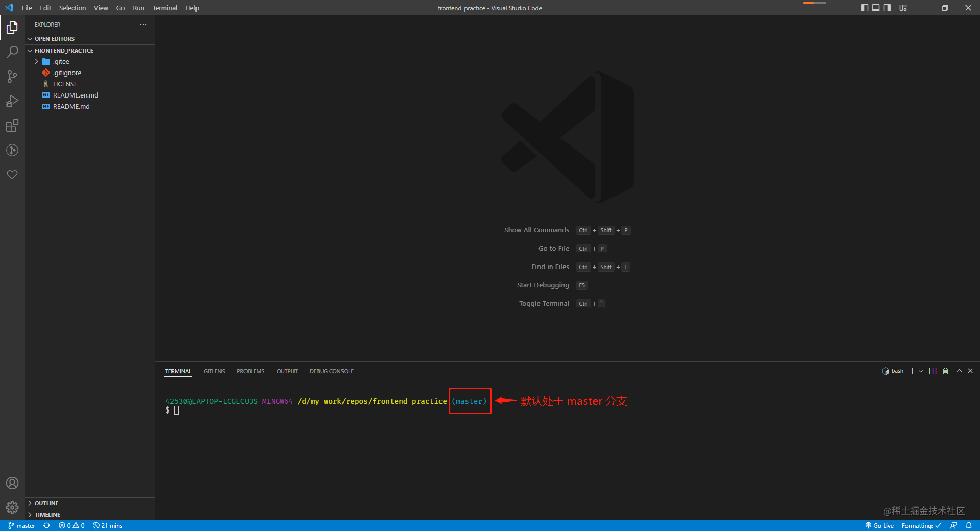Open the Go menu

point(120,8)
